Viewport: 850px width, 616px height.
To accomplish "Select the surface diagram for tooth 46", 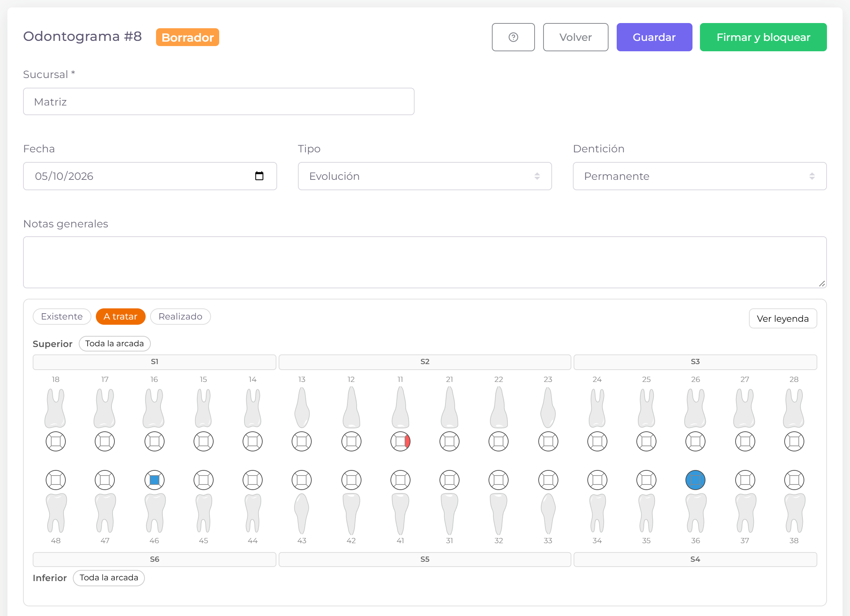I will [x=155, y=480].
